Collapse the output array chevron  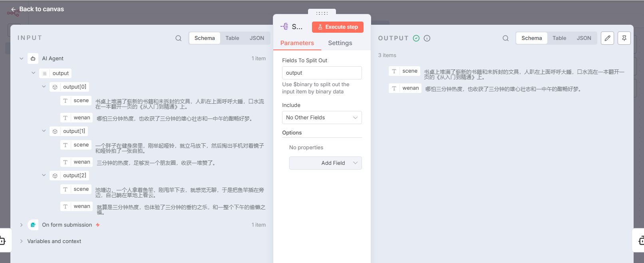pyautogui.click(x=34, y=73)
